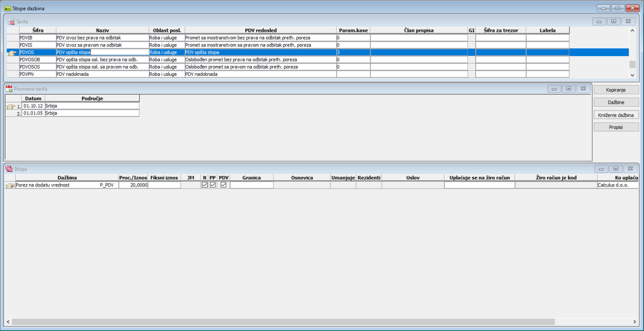Image resolution: width=644 pixels, height=331 pixels.
Task: Maximize the Stope panel
Action: (x=616, y=169)
